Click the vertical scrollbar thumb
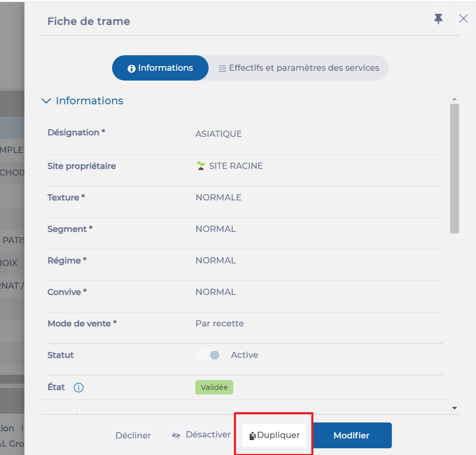The width and height of the screenshot is (476, 455). tap(454, 168)
